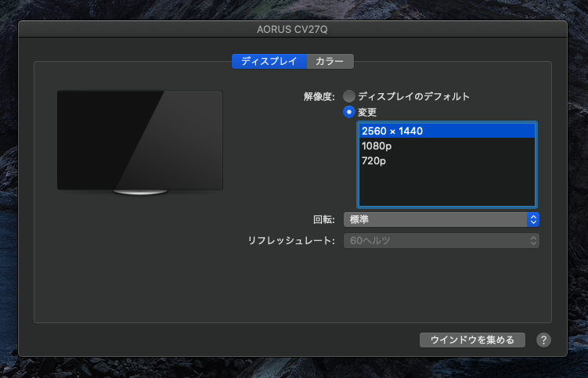Select the ディスプレイのデフォルト radio button

click(349, 96)
